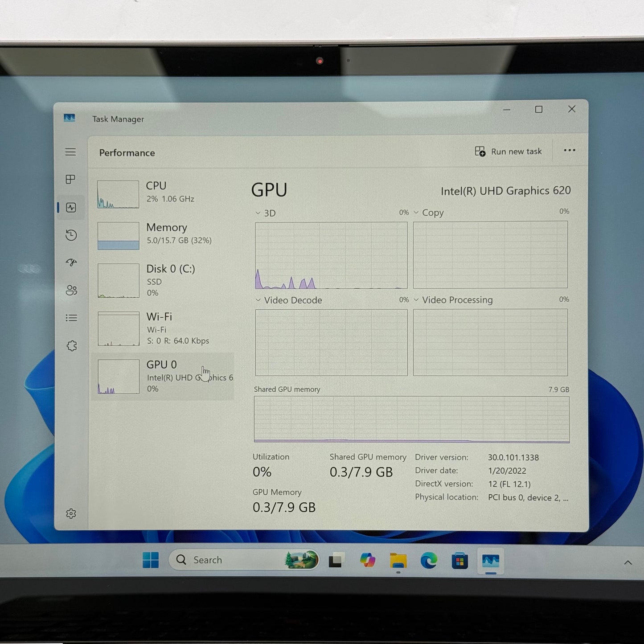Image resolution: width=644 pixels, height=644 pixels.
Task: Open the Details list icon in the sidebar
Action: point(71,318)
